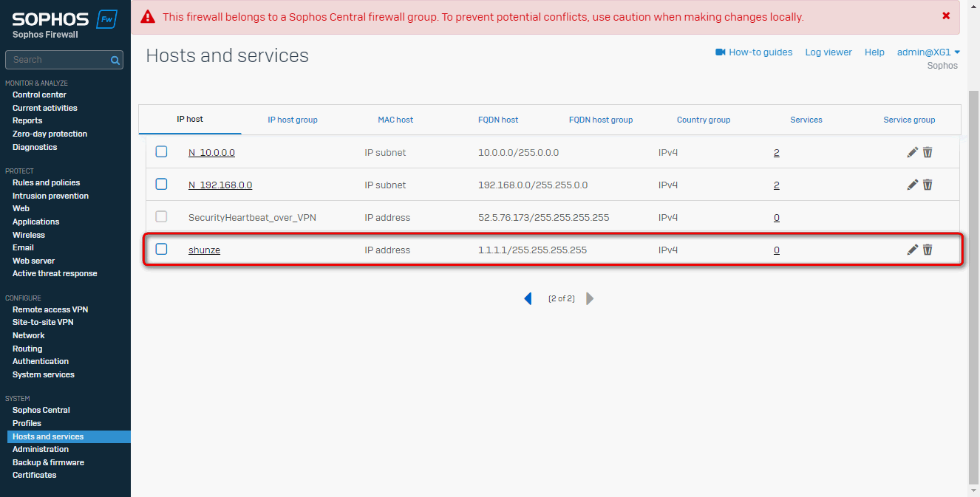This screenshot has width=980, height=497.
Task: Check the shunze host checkbox
Action: [x=161, y=249]
